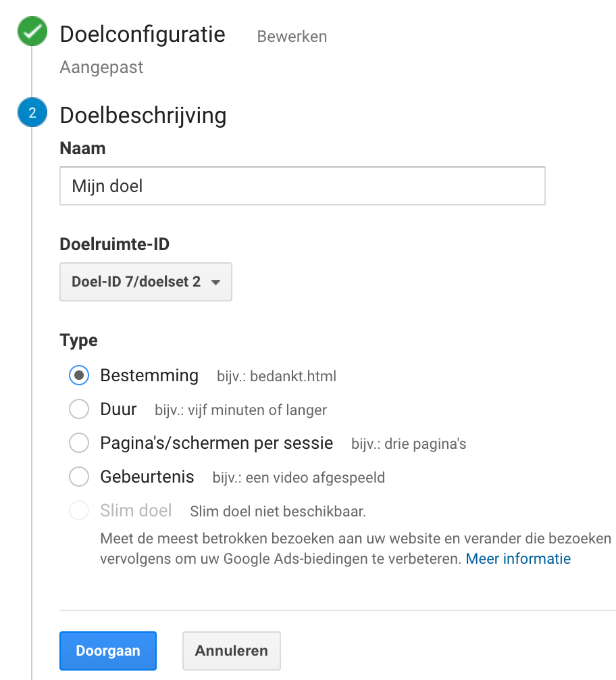This screenshot has height=680, width=616.
Task: Expand the Doel-ID 7/doelset 2 dropdown
Action: click(x=146, y=282)
